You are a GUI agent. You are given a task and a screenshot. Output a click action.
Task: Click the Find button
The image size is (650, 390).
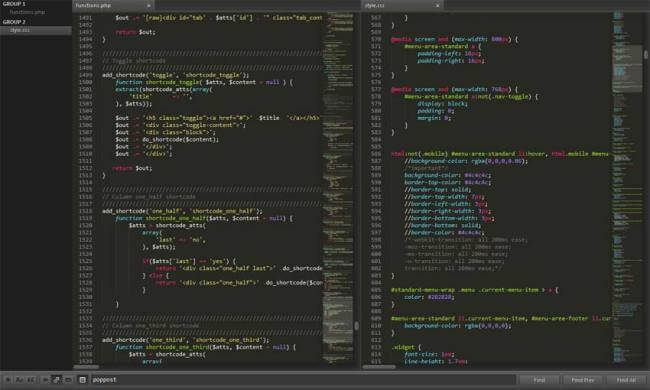pyautogui.click(x=539, y=380)
